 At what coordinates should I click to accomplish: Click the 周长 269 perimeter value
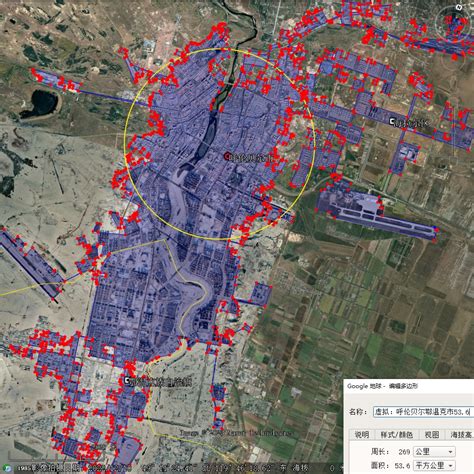tap(404, 452)
